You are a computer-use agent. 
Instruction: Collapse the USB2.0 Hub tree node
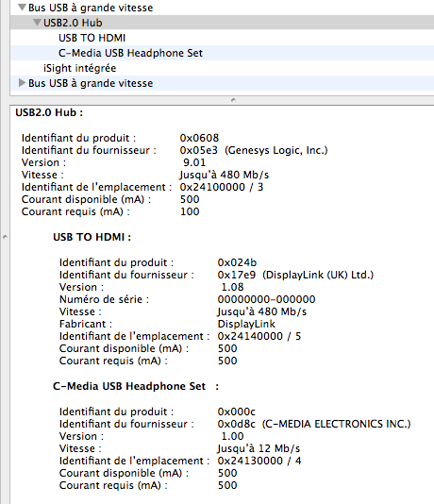tap(37, 22)
